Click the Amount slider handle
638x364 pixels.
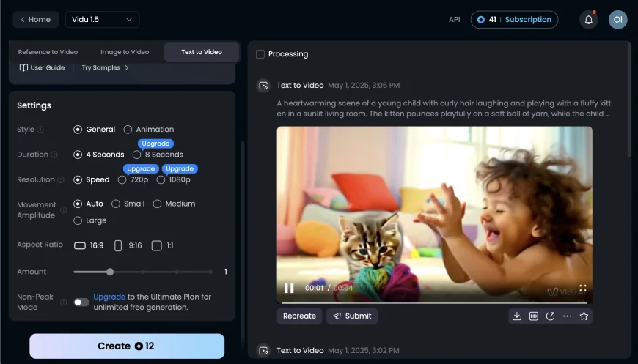coord(110,272)
